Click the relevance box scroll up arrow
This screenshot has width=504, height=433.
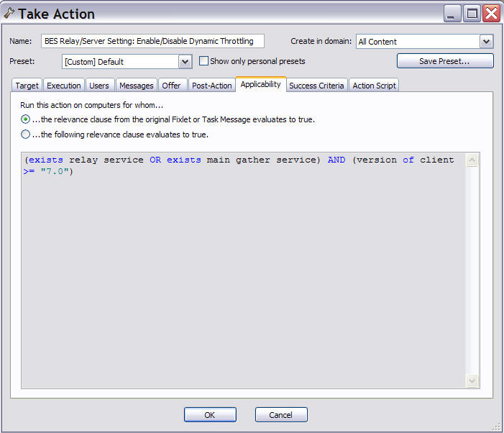pyautogui.click(x=472, y=160)
